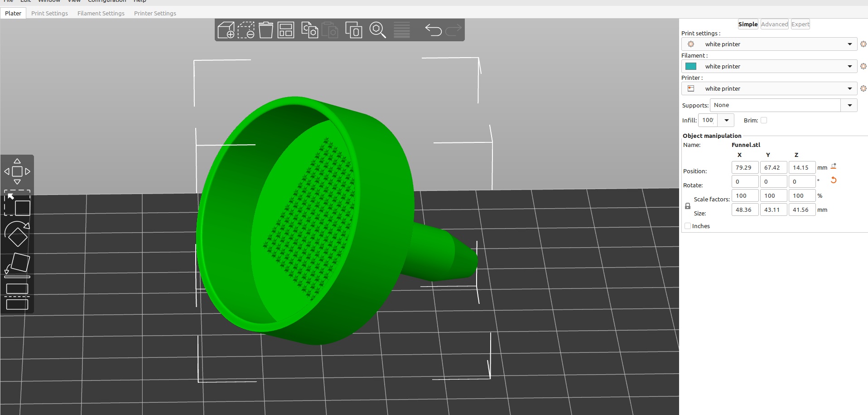Click the Funnel.stl object name
Image resolution: width=868 pixels, height=415 pixels.
(746, 145)
